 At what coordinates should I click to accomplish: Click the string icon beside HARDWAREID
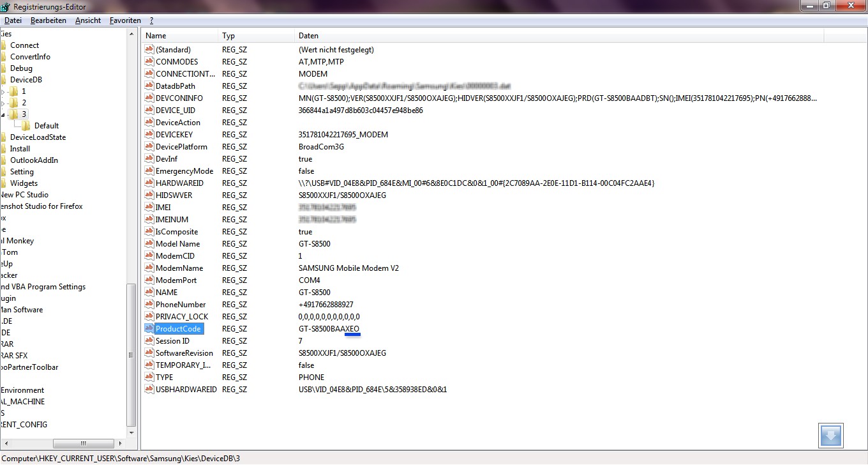(x=149, y=183)
